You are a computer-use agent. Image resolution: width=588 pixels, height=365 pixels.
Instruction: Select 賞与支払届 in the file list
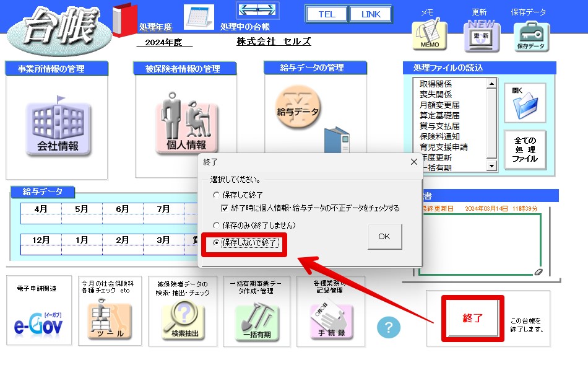click(x=439, y=126)
